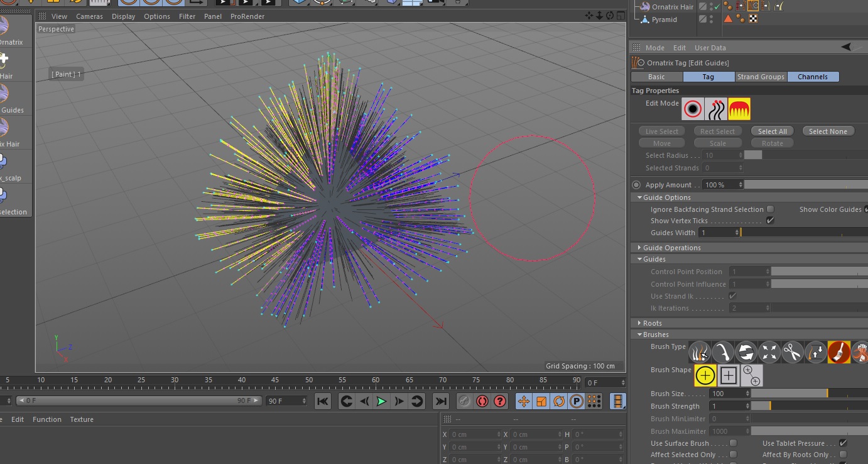Click the Select None button

click(x=827, y=131)
